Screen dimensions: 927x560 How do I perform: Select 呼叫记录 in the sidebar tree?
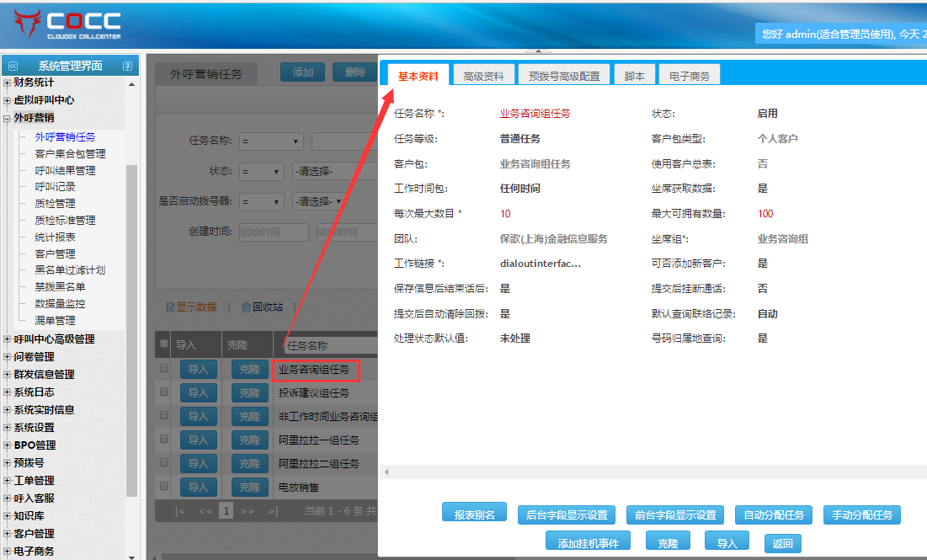55,187
